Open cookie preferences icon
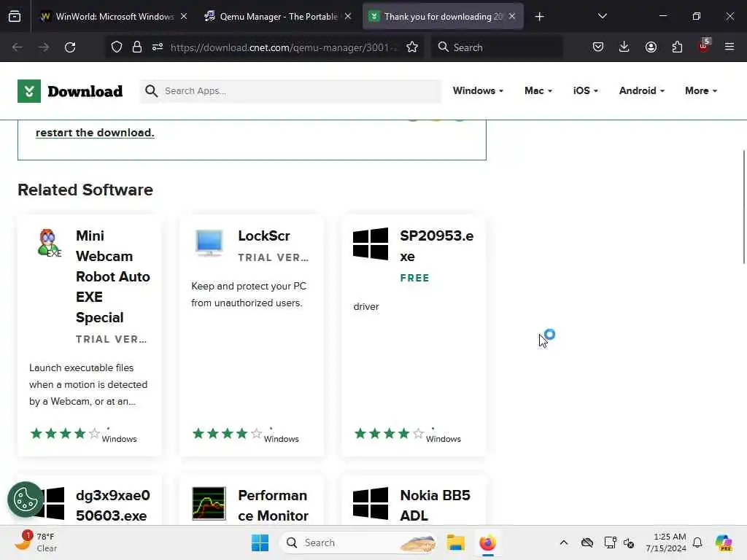This screenshot has width=747, height=560. 26,500
